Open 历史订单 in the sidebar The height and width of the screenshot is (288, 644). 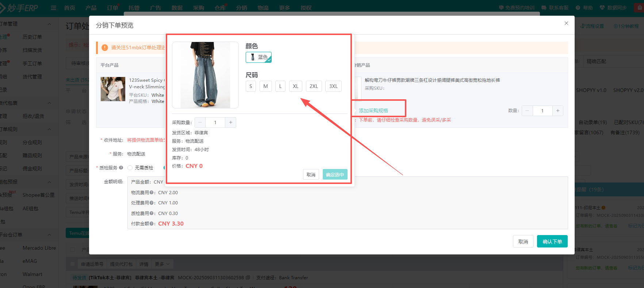click(x=32, y=37)
